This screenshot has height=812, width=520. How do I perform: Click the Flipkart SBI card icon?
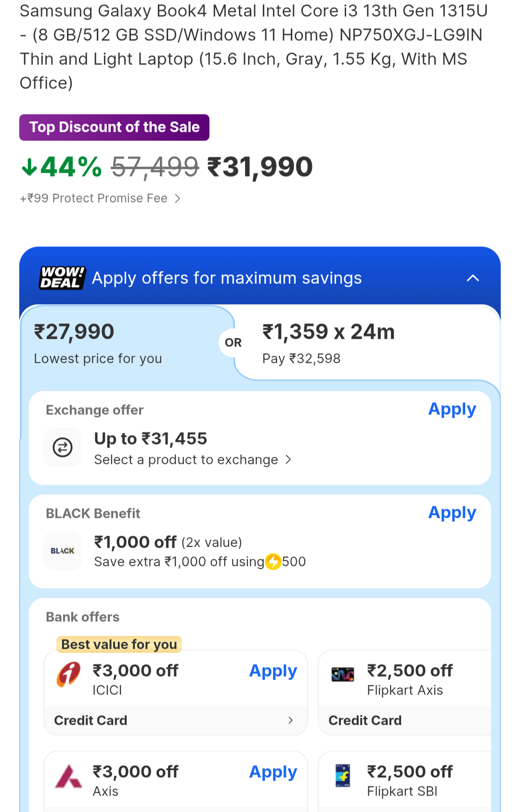point(343,775)
